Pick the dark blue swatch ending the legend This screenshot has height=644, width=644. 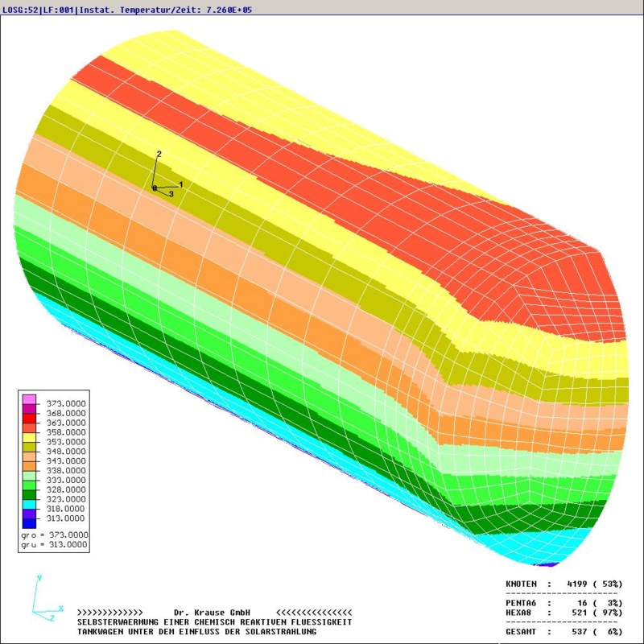tap(29, 523)
